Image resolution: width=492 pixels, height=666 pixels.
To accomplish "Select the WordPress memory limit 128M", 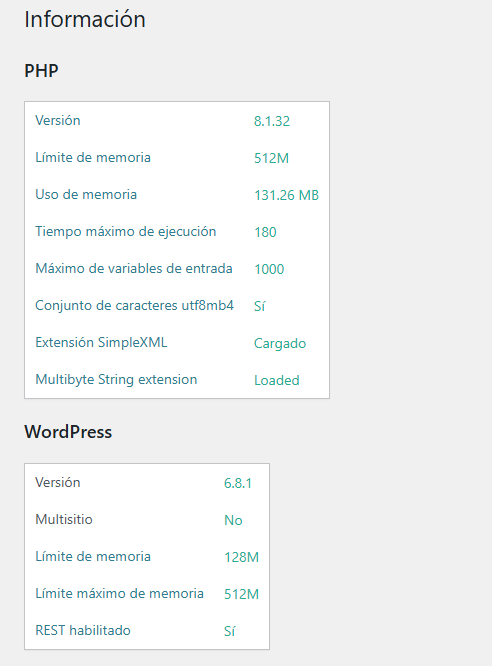I will point(241,557).
